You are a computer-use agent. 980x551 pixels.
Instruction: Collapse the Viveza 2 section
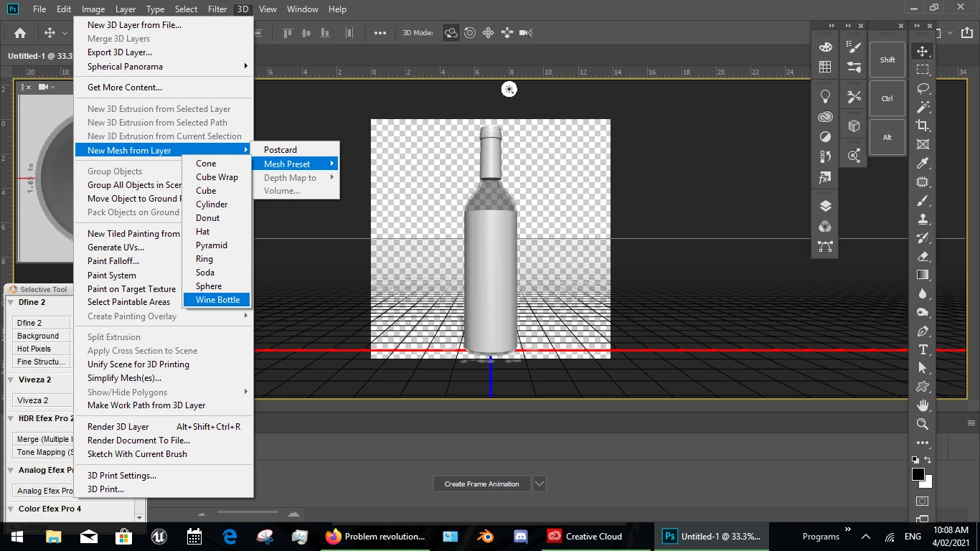(x=11, y=380)
